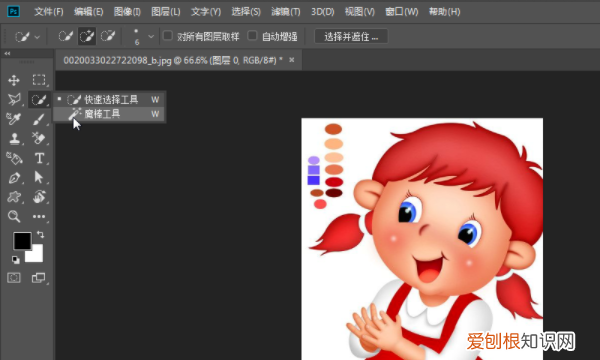This screenshot has height=360, width=600.
Task: Select the Quick Selection tool in toolbox
Action: click(39, 100)
